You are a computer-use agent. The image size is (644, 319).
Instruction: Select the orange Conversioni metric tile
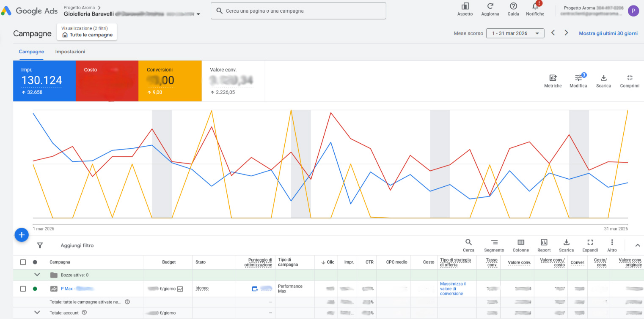[x=170, y=81]
